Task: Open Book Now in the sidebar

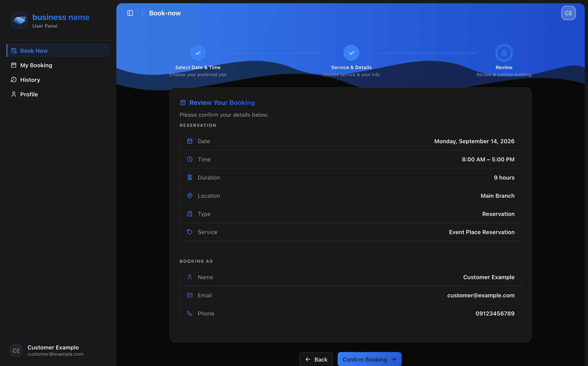Action: pyautogui.click(x=58, y=50)
